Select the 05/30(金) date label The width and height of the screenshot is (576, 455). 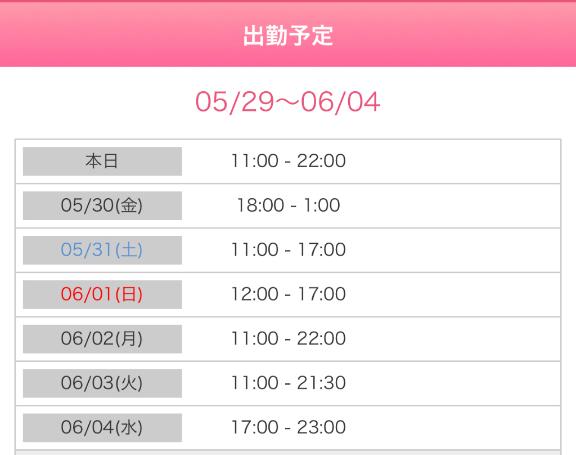(102, 205)
